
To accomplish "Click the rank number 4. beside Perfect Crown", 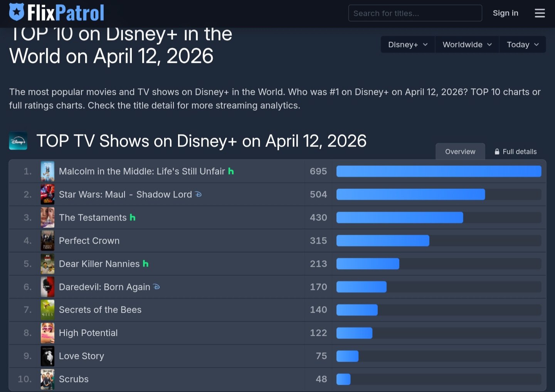I will [x=27, y=241].
